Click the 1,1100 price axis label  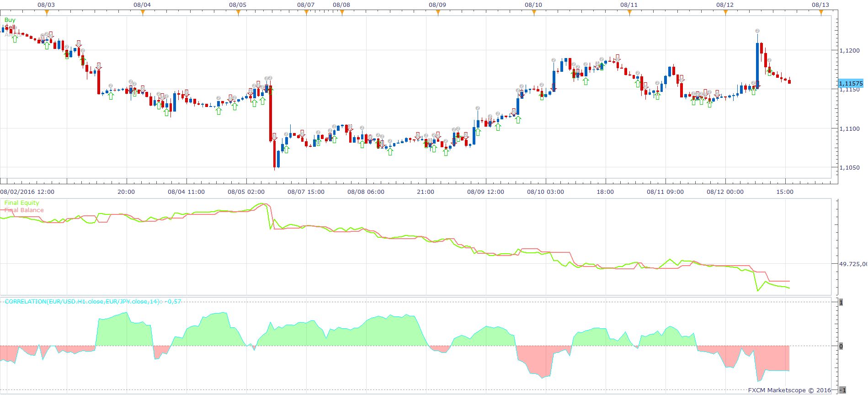[x=850, y=129]
